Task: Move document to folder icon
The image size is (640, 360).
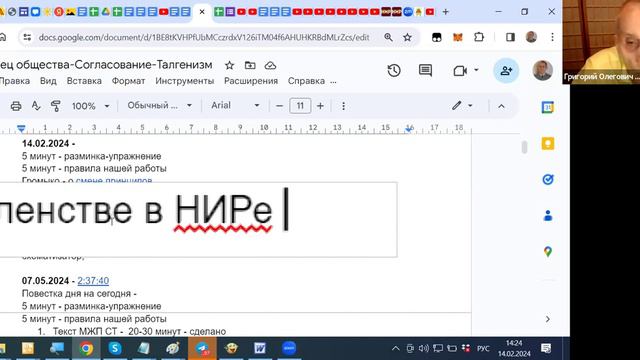Action: [250, 65]
